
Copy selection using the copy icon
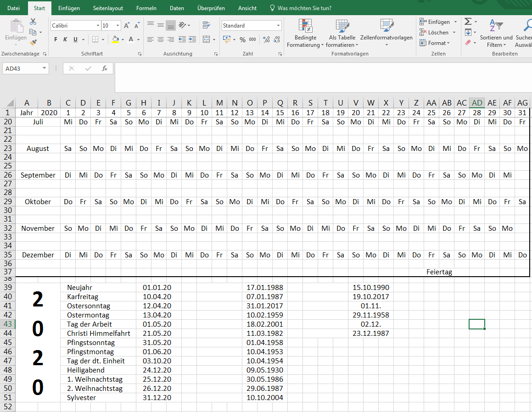click(33, 32)
